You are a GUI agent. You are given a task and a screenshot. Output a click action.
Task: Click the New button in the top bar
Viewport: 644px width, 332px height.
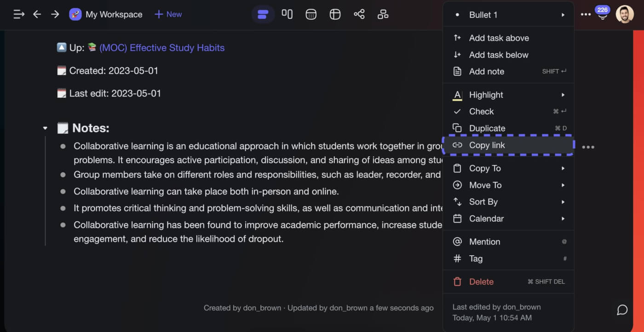coord(168,14)
